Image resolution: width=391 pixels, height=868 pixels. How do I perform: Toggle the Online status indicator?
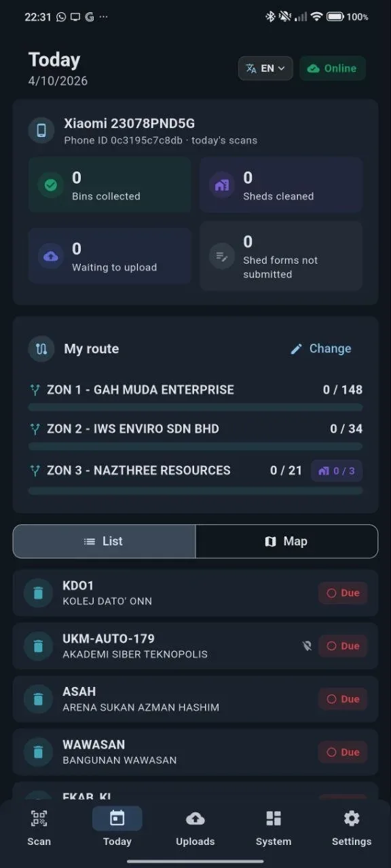[332, 68]
